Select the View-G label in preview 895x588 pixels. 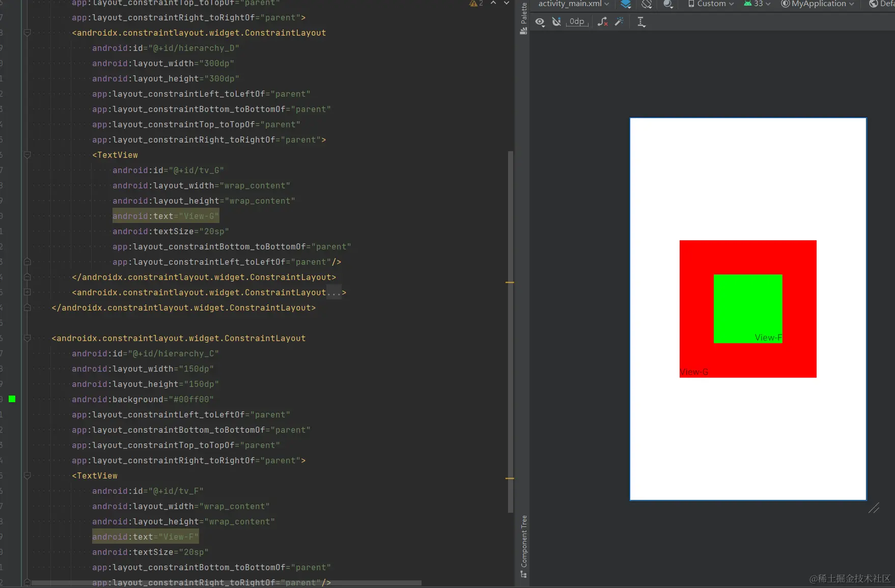coord(694,372)
